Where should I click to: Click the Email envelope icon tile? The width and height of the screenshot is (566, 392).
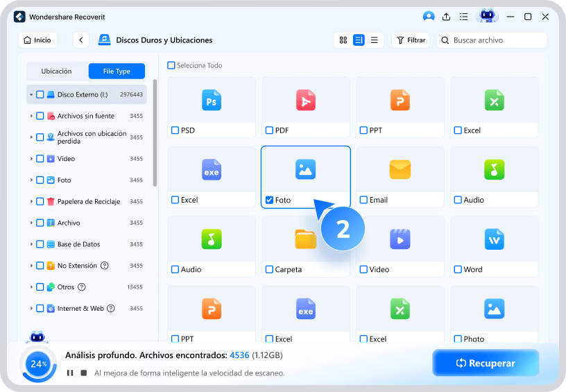coord(400,170)
